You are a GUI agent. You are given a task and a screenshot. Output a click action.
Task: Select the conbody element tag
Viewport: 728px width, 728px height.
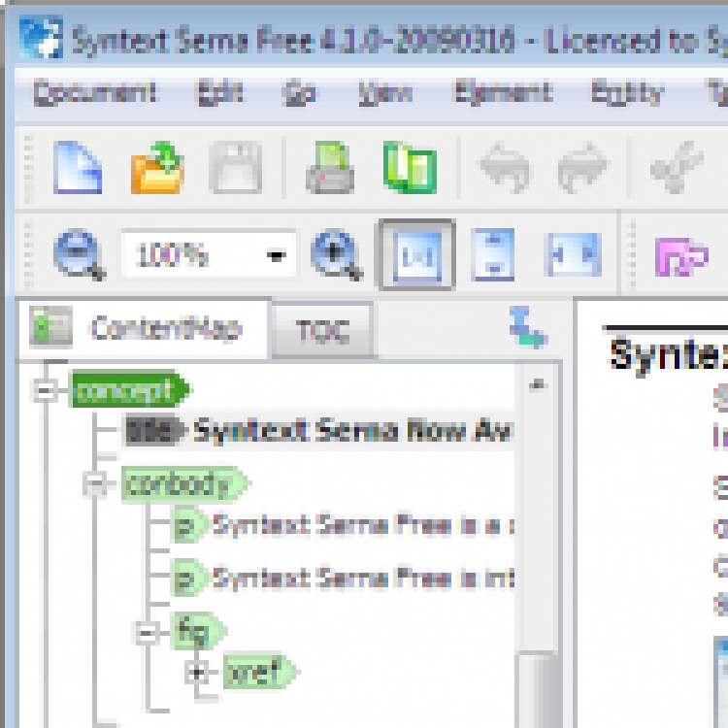pos(185,484)
